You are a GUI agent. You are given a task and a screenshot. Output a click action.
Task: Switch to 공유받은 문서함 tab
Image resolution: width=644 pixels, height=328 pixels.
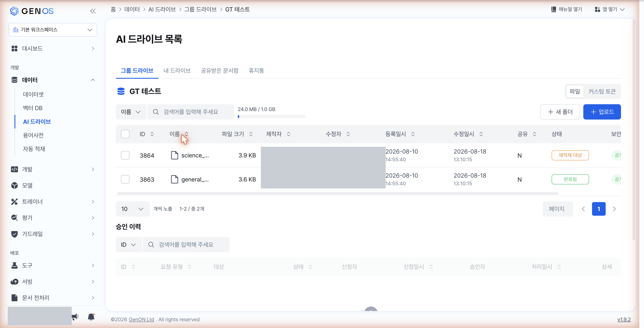tap(220, 71)
